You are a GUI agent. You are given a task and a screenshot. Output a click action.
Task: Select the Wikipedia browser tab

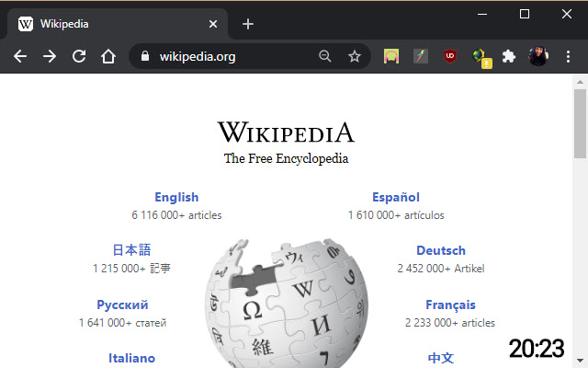(118, 24)
